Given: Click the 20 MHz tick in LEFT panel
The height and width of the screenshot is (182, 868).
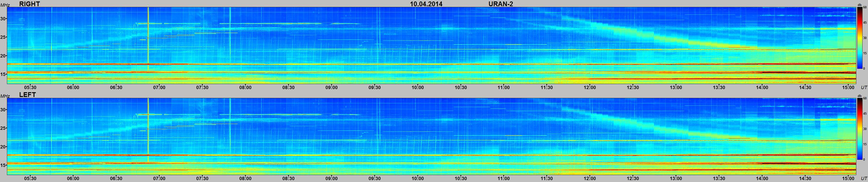Looking at the screenshot, I should click(3, 147).
